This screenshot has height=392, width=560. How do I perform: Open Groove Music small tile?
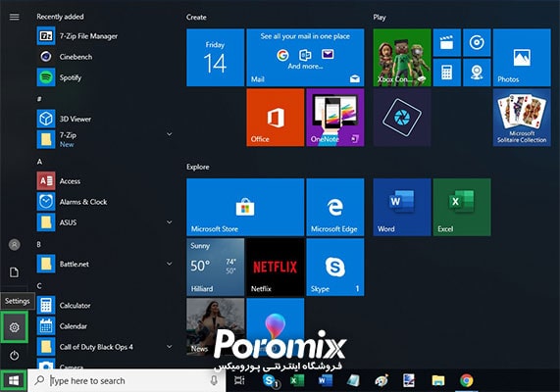tap(477, 42)
